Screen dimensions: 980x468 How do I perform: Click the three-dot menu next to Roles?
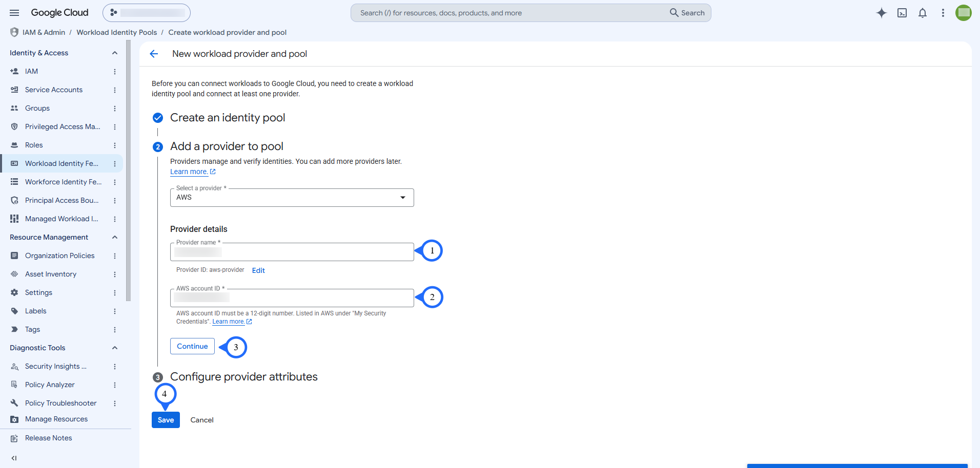115,145
